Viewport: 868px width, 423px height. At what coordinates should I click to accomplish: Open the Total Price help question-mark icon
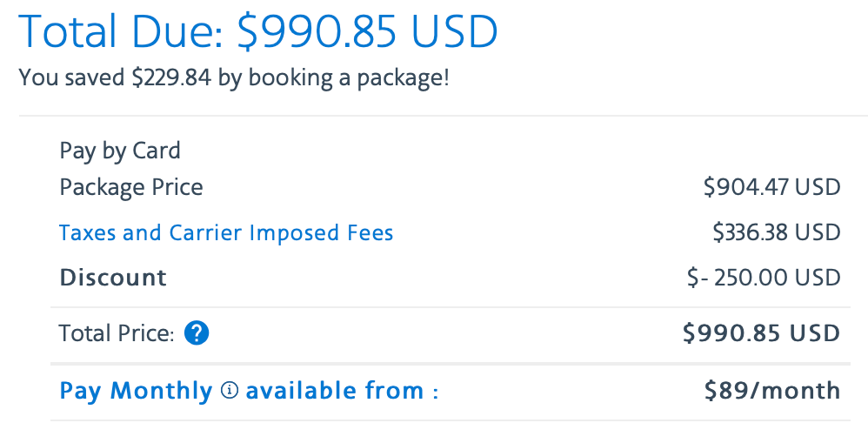[x=197, y=333]
